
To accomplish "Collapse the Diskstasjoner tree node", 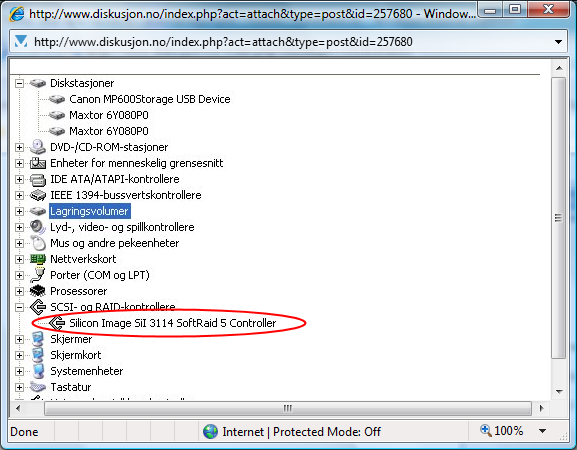I will coord(20,84).
